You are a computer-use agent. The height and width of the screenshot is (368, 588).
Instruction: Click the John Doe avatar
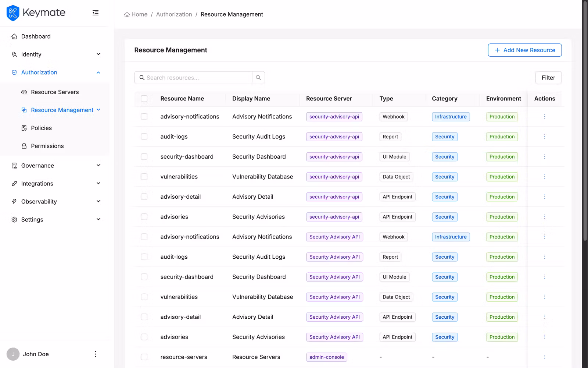(13, 354)
